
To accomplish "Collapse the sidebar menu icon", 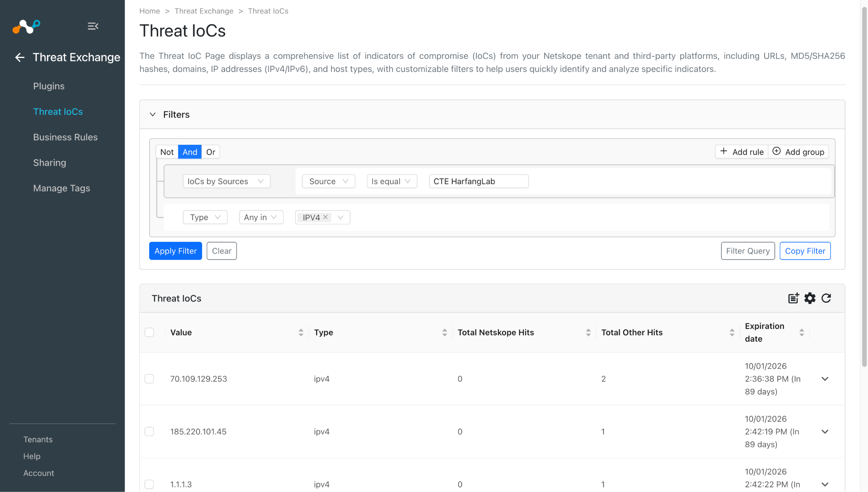I will click(93, 26).
